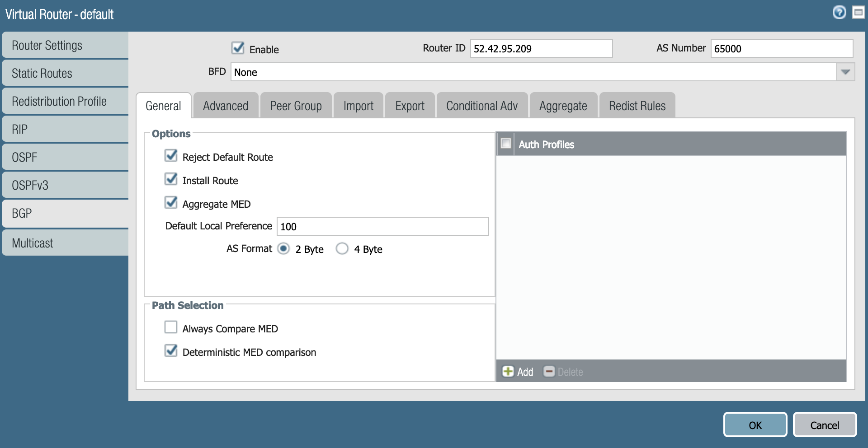Click the Delete icon under Auth Profiles
The width and height of the screenshot is (868, 448).
549,371
